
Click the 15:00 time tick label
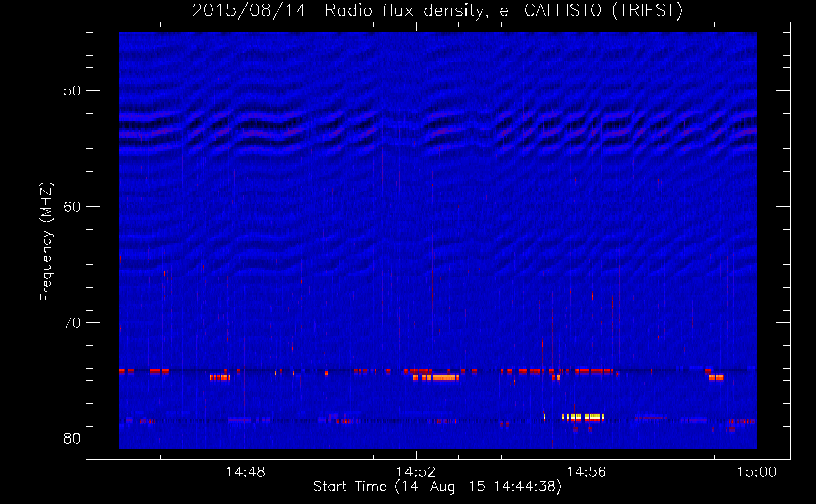tap(757, 472)
